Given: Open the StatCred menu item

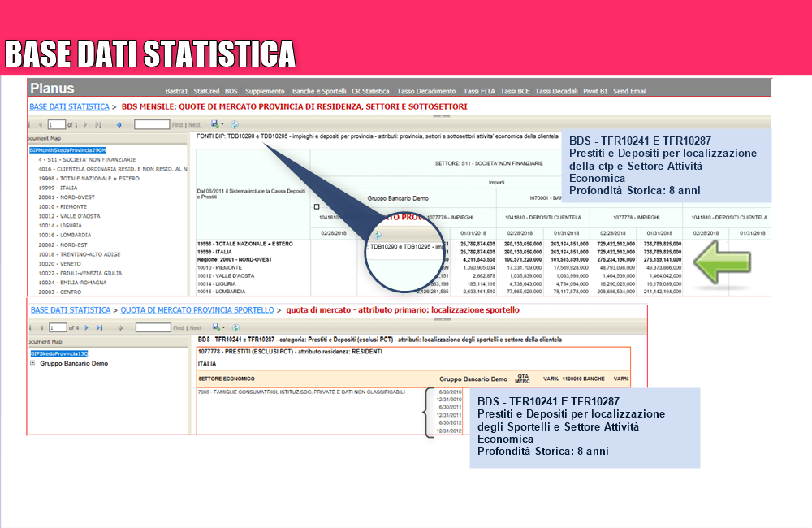Looking at the screenshot, I should pos(206,91).
